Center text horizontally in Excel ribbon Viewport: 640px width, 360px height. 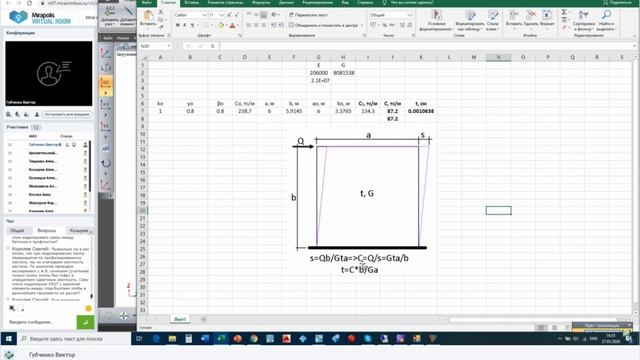click(256, 25)
